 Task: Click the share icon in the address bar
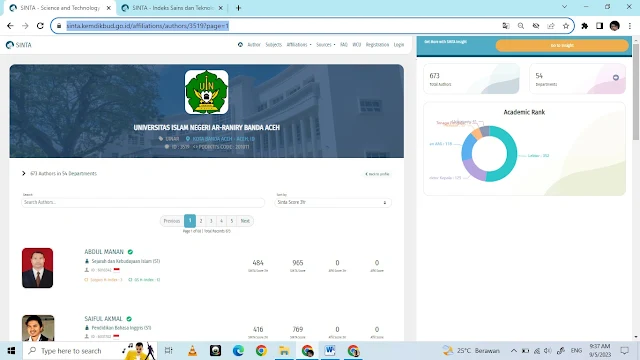coord(551,26)
